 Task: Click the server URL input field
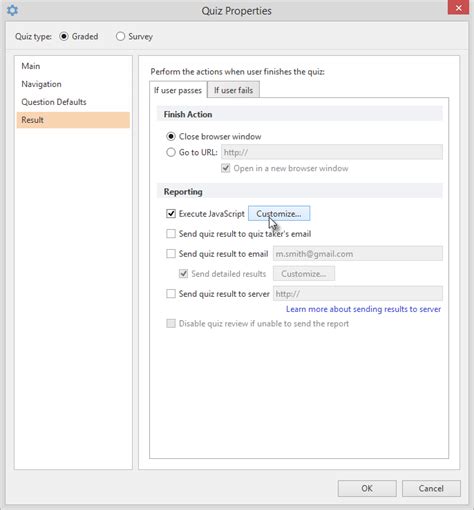(x=358, y=294)
